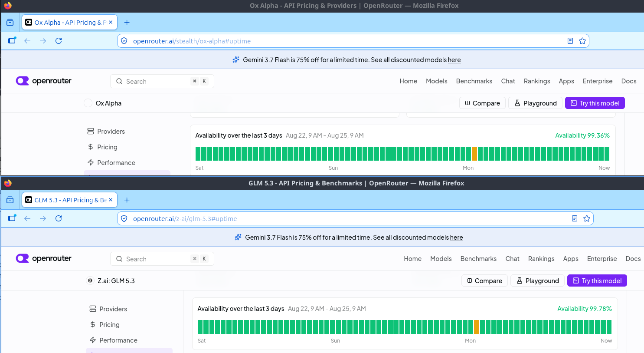644x353 pixels.
Task: Close the GLM 5.3 browser tab
Action: pos(111,200)
